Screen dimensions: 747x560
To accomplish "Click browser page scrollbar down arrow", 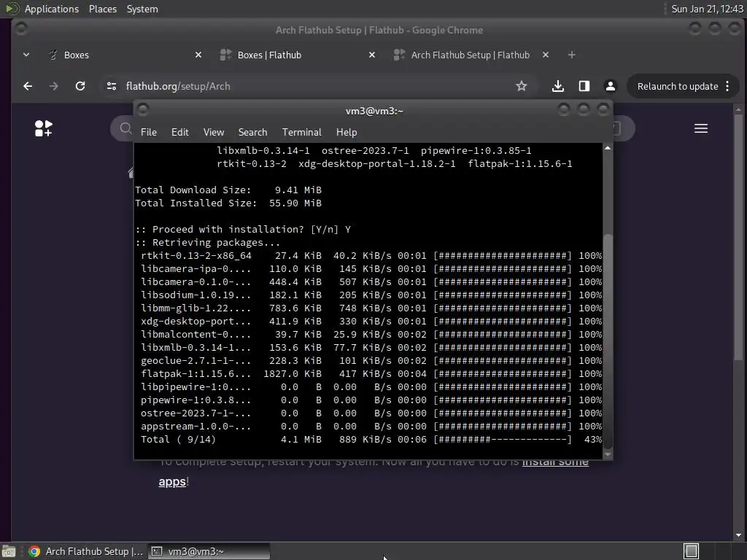I will click(x=738, y=535).
